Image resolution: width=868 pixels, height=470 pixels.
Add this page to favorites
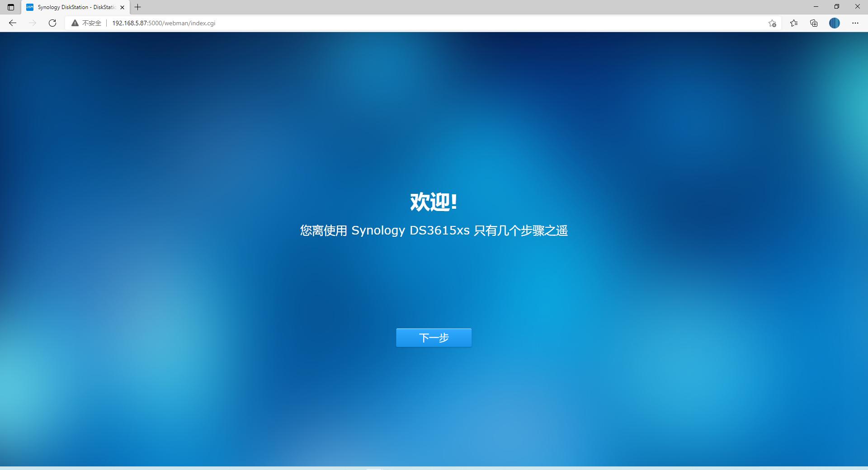point(772,23)
